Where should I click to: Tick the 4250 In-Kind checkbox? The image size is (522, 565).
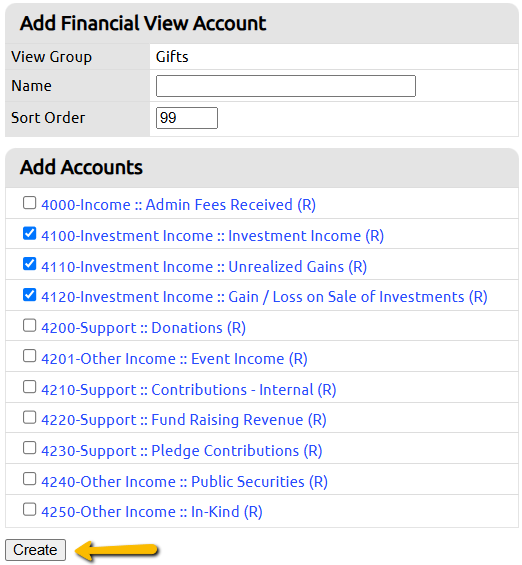pyautogui.click(x=29, y=510)
